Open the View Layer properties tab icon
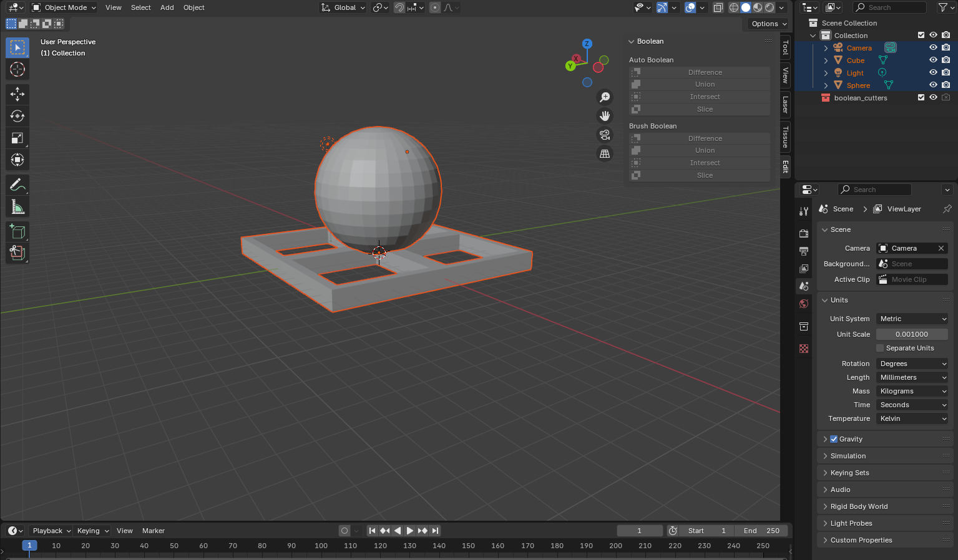The image size is (958, 560). coord(804,268)
